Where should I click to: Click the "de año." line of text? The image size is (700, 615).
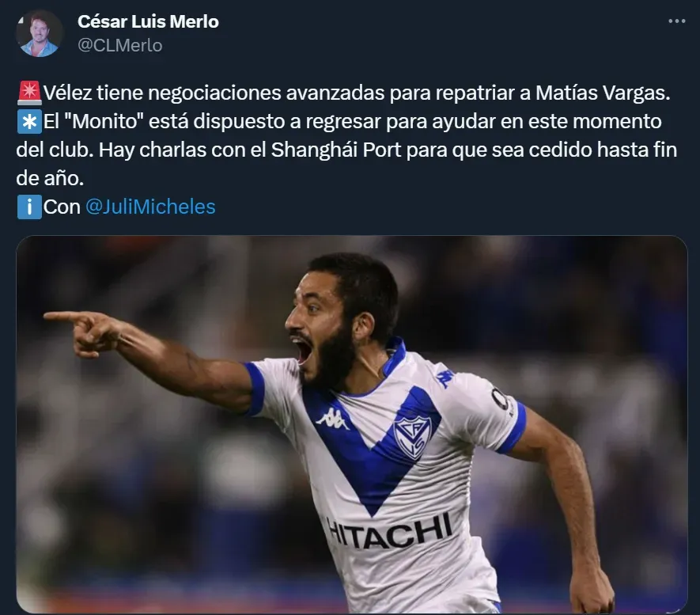tap(50, 179)
